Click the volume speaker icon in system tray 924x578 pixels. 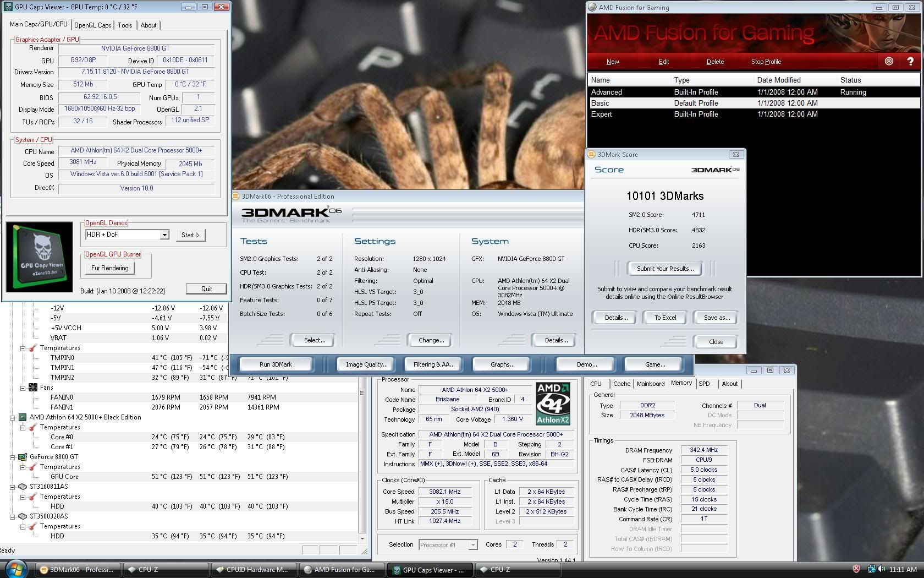coord(881,569)
